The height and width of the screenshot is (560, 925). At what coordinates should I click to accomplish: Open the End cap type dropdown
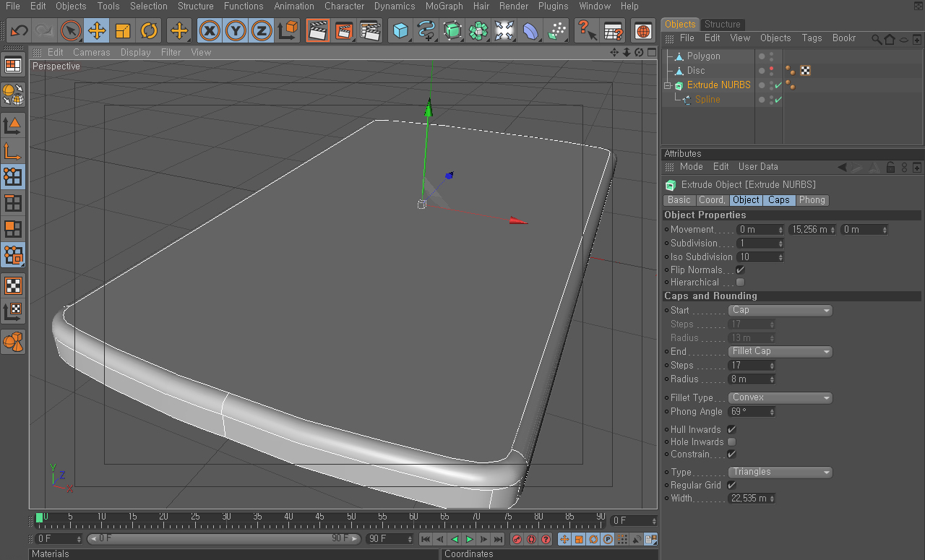[x=780, y=351]
